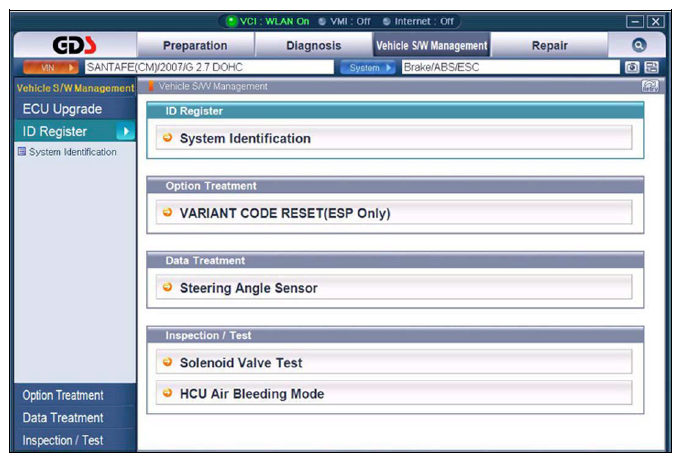
Task: Open Inspection / Test in the sidebar
Action: [75, 440]
